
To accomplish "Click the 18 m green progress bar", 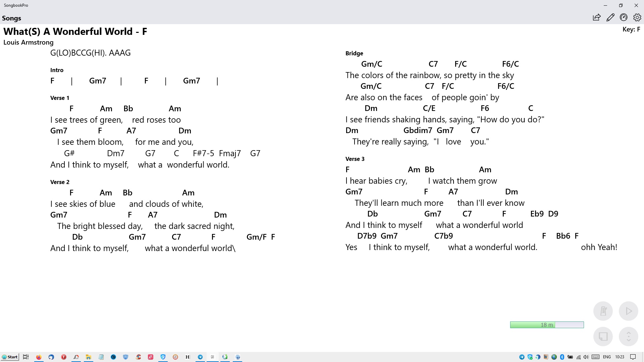I will click(547, 325).
